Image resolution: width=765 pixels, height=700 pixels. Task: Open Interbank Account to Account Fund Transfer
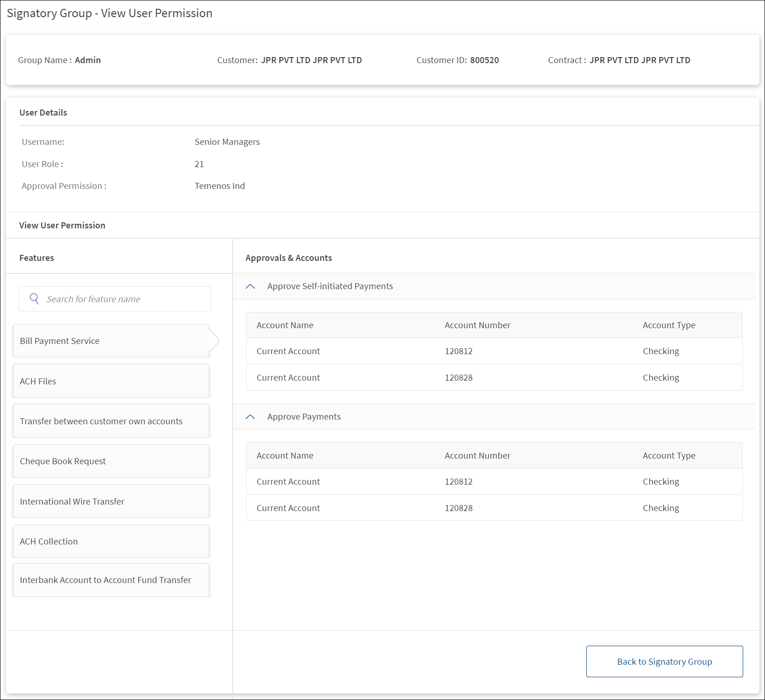coord(111,580)
